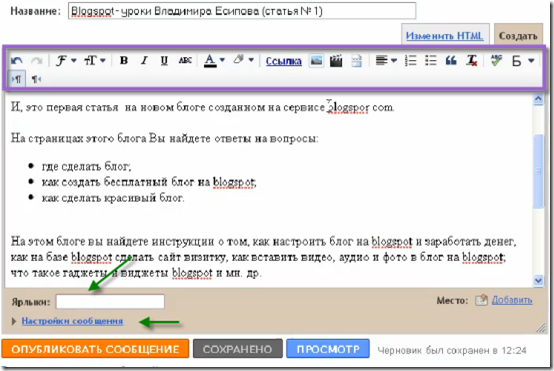
Task: Insert an image into the post
Action: [x=316, y=61]
